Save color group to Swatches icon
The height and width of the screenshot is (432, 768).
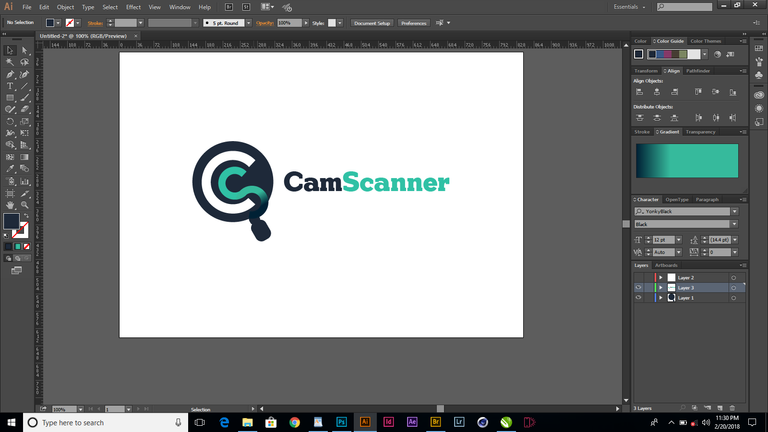point(730,54)
